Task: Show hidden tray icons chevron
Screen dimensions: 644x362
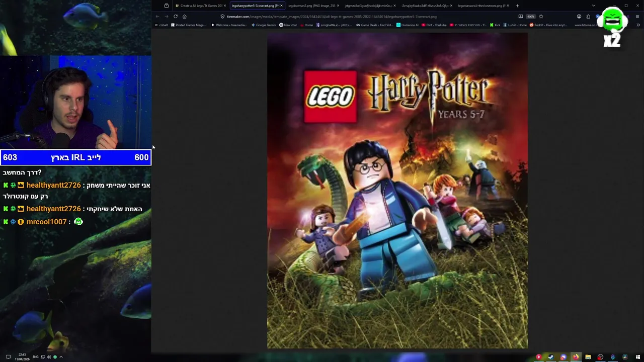Action: (x=61, y=357)
